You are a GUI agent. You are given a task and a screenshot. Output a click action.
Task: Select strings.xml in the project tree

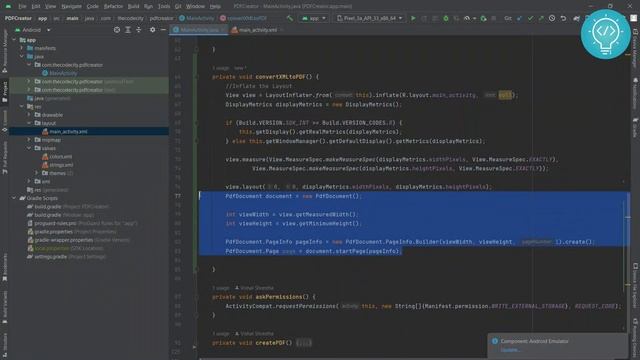coord(58,165)
